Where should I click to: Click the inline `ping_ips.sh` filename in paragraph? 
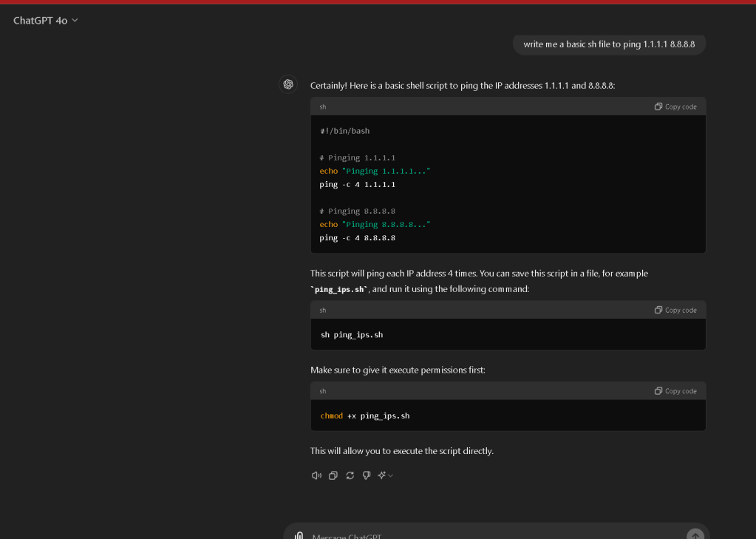339,290
